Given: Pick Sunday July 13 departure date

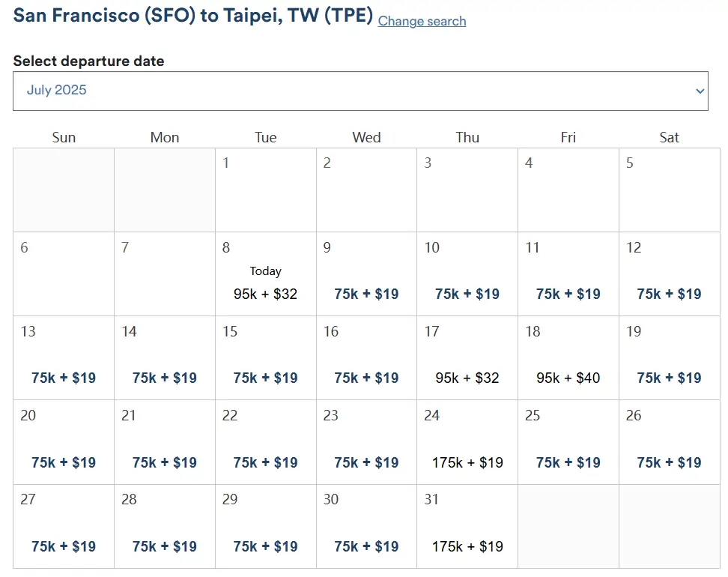Looking at the screenshot, I should point(64,358).
